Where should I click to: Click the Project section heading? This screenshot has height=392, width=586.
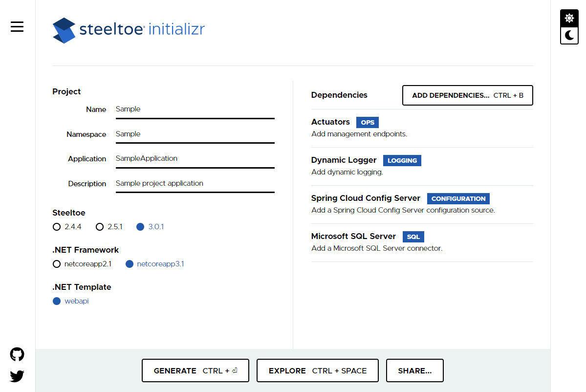[x=66, y=91]
